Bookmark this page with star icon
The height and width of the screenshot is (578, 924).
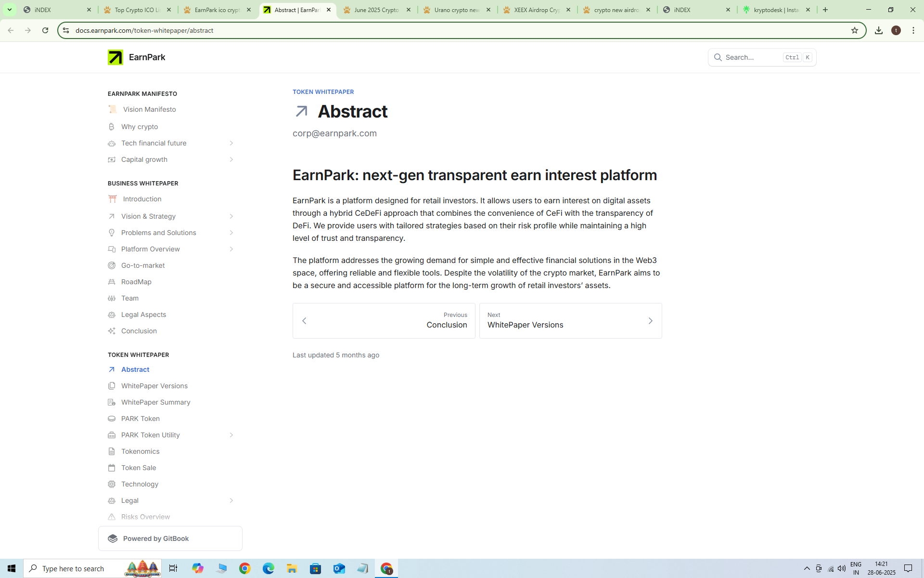tap(854, 30)
